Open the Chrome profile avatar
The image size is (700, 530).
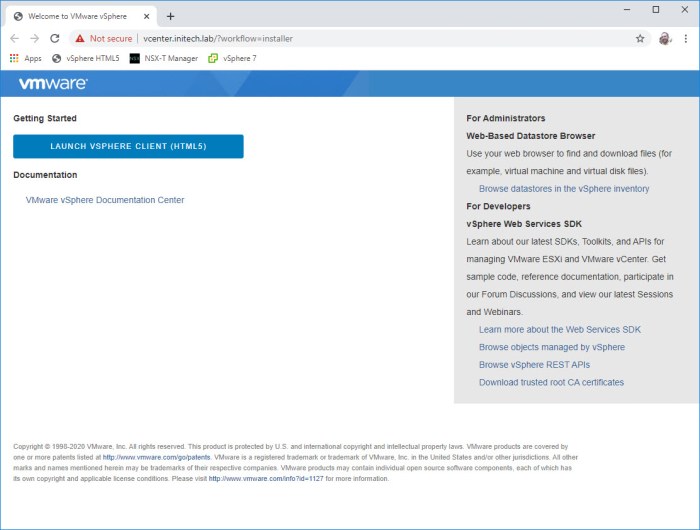(x=665, y=38)
